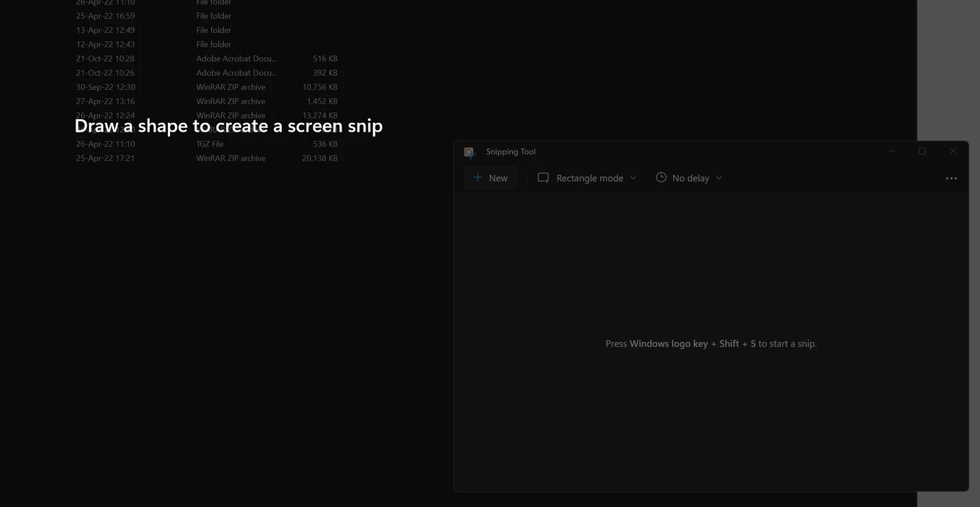Open the three-dot See more menu
This screenshot has height=507, width=980.
point(951,178)
